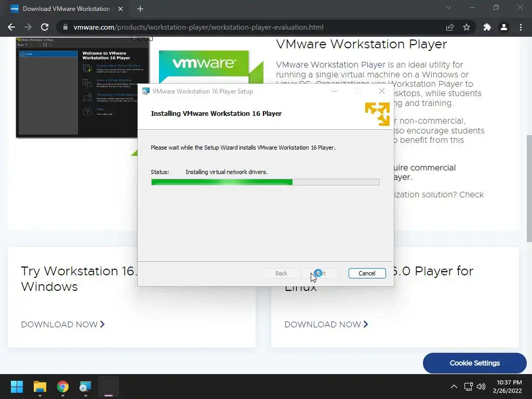Open the volume tray icon

[481, 387]
